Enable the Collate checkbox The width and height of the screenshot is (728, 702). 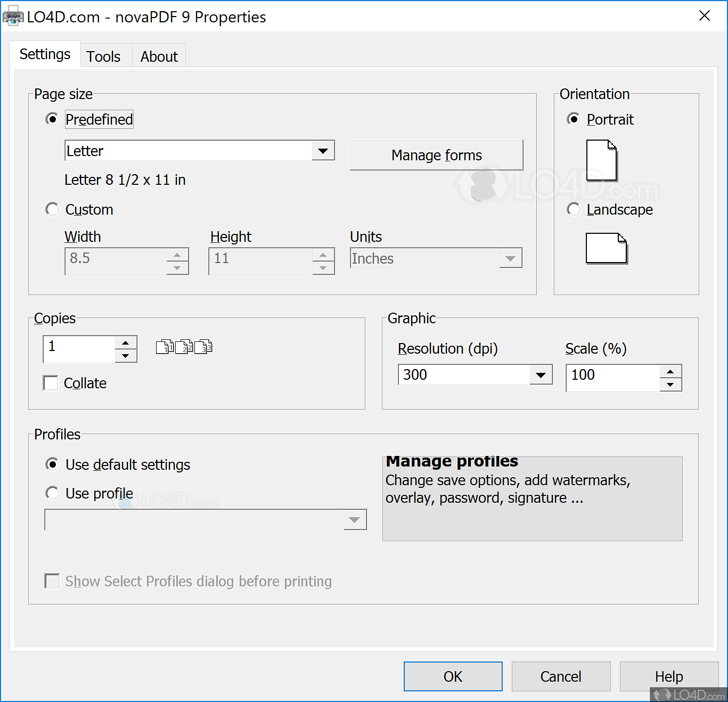(50, 382)
